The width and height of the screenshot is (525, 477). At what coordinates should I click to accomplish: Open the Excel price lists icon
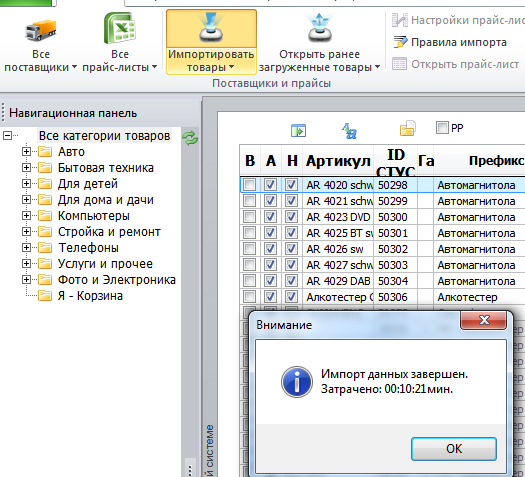pyautogui.click(x=120, y=28)
